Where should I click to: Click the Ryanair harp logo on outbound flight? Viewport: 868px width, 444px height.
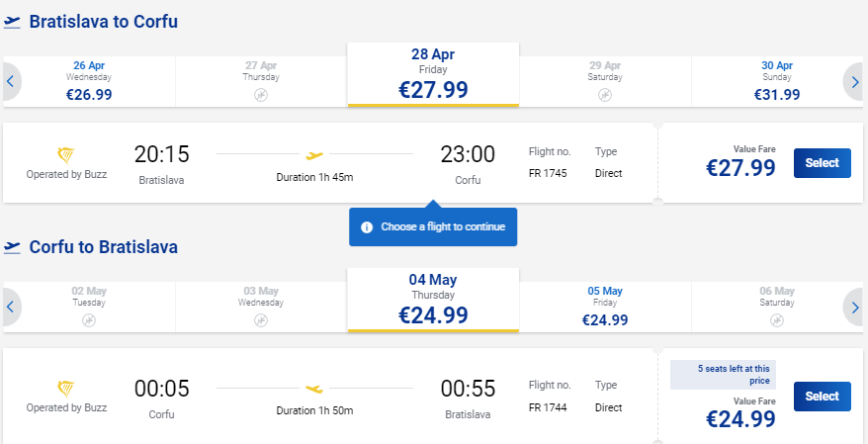tap(66, 155)
